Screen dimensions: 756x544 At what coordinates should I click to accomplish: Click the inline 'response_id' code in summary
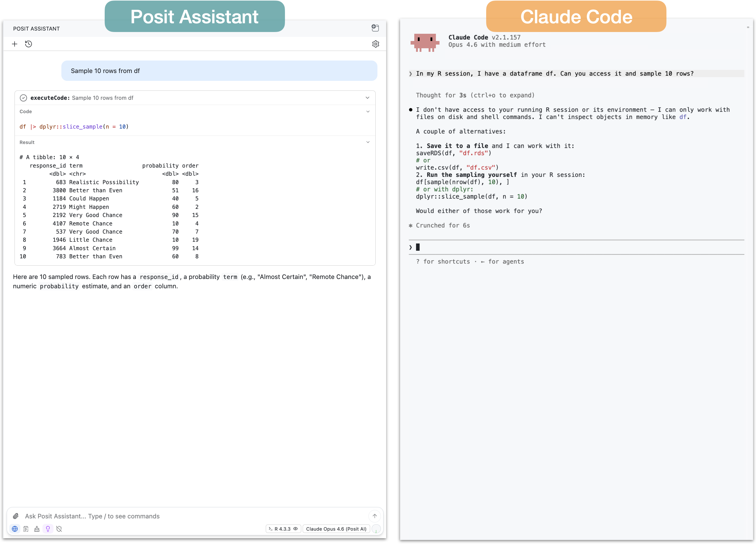click(x=159, y=277)
